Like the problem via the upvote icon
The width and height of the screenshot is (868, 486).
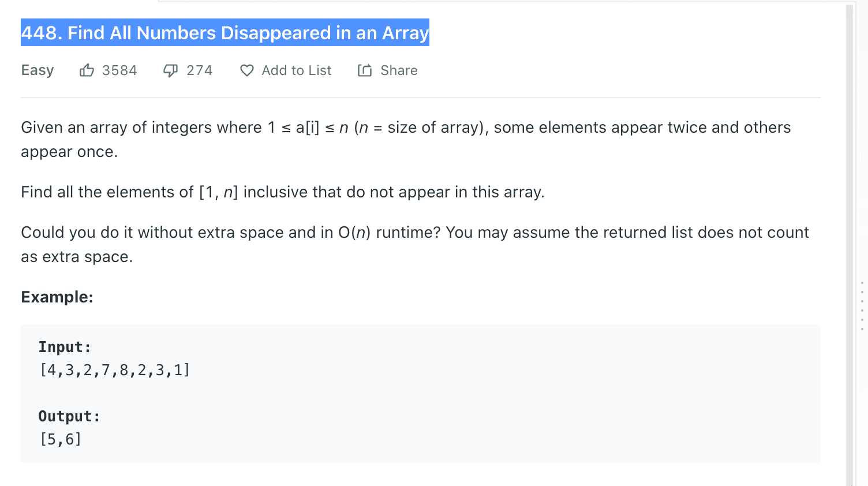(87, 70)
